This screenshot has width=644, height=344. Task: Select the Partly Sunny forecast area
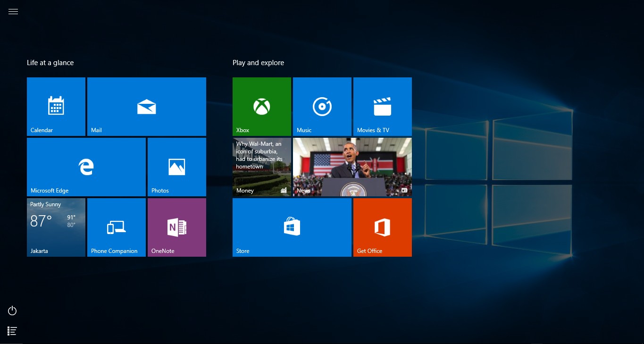click(45, 204)
